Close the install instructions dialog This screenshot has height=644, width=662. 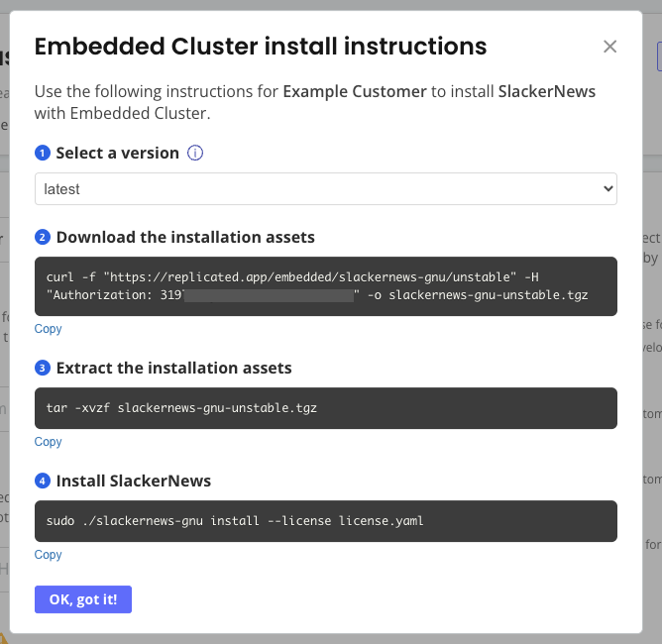[x=609, y=47]
